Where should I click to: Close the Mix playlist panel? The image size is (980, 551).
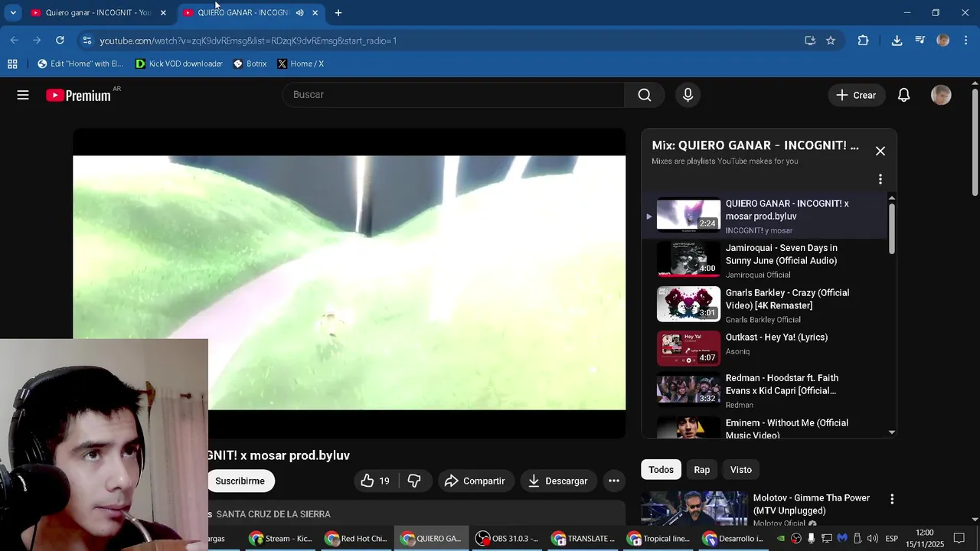[x=880, y=152]
